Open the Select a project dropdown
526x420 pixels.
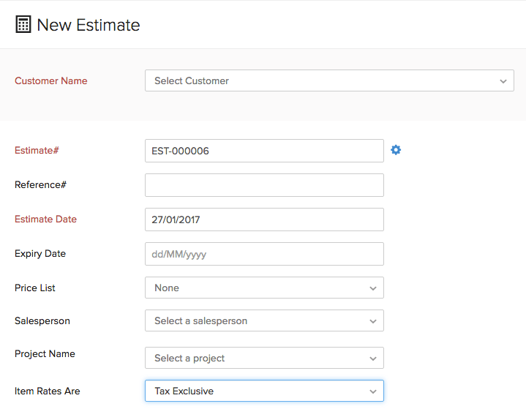(x=263, y=358)
